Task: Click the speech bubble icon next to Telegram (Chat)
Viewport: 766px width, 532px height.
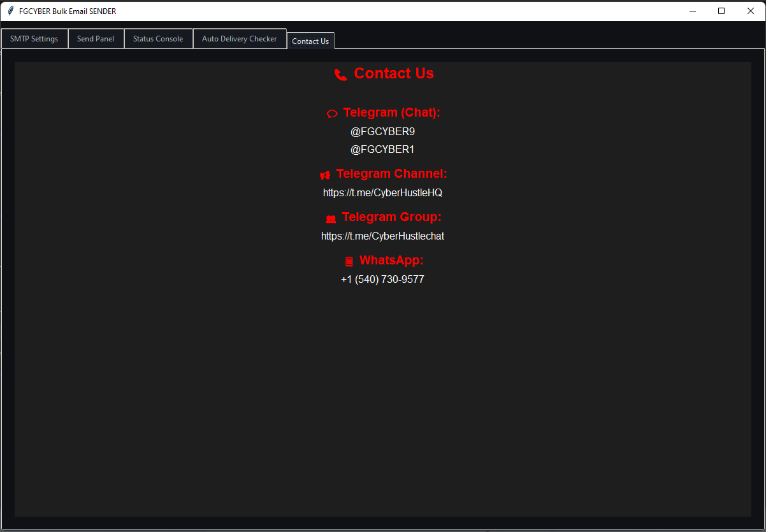Action: click(x=332, y=113)
